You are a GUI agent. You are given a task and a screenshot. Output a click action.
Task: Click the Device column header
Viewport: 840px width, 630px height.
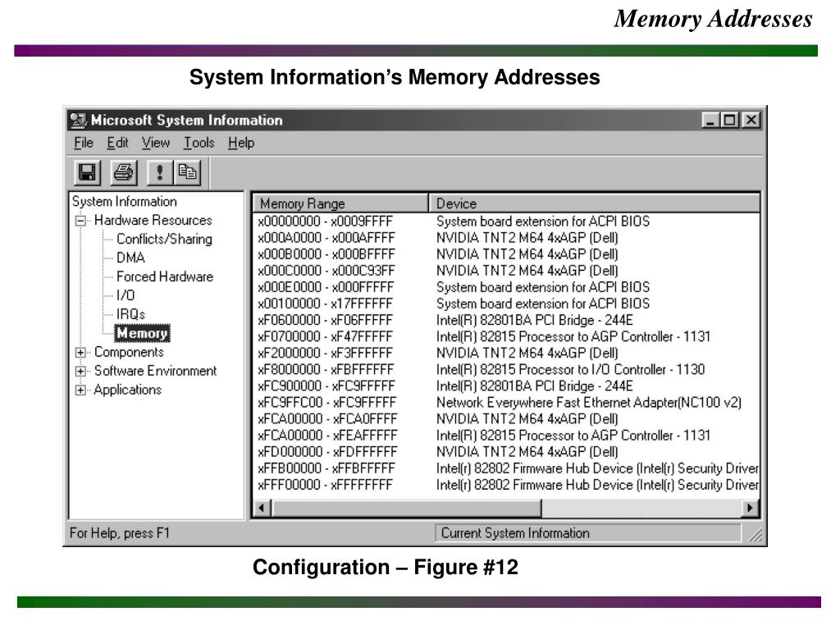594,203
